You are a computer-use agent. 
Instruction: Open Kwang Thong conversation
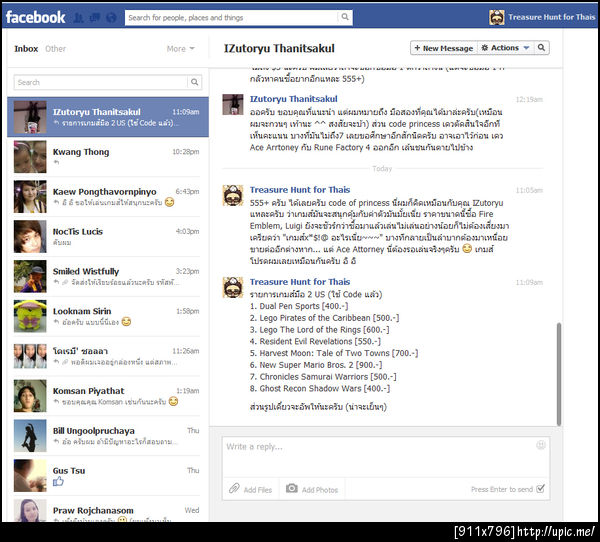[108, 157]
